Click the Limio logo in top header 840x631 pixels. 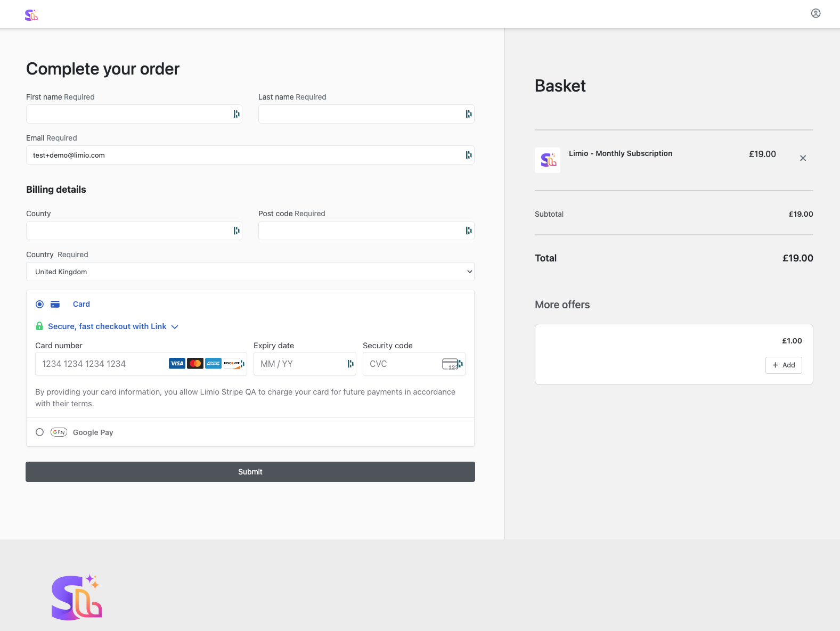coord(31,15)
